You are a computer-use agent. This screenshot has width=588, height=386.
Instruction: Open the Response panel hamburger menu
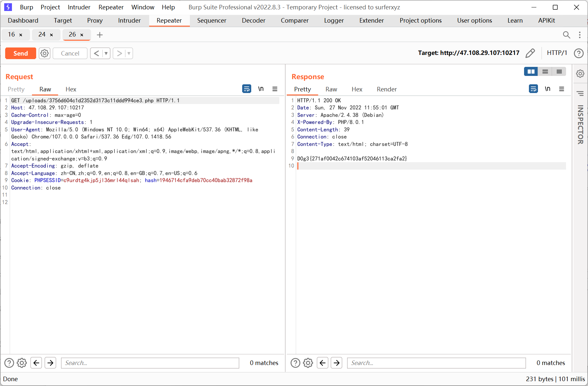pos(562,89)
